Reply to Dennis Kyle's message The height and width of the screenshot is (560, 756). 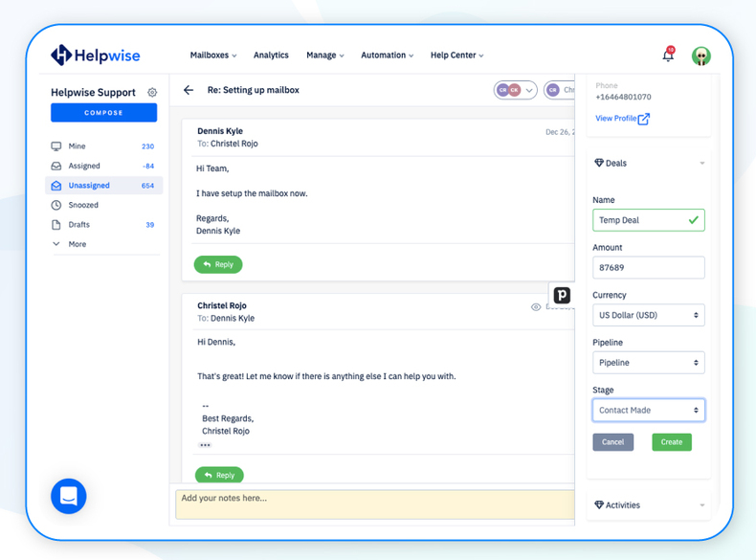click(218, 264)
